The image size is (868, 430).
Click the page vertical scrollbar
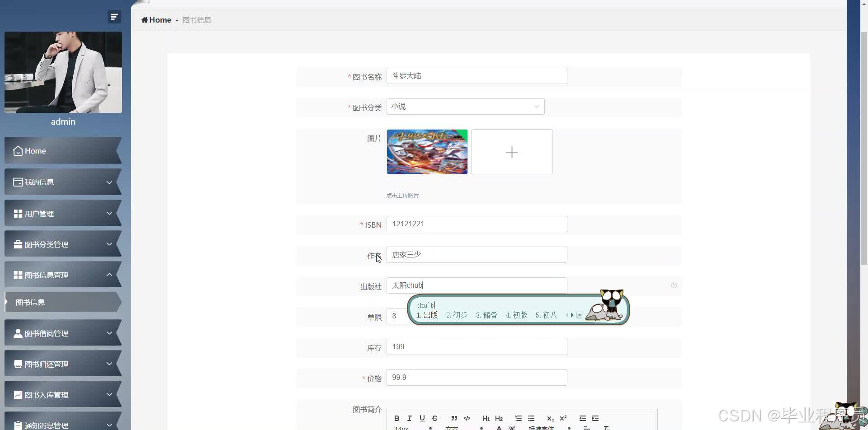pos(864,149)
